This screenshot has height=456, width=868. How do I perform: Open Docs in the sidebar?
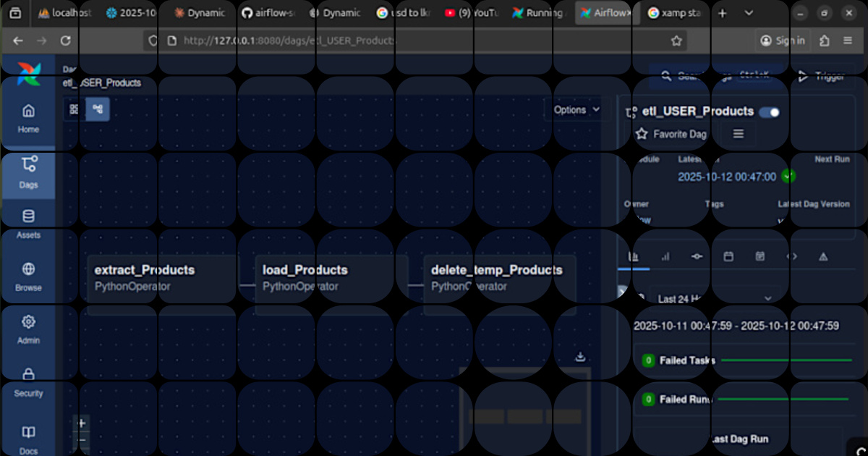tap(28, 439)
